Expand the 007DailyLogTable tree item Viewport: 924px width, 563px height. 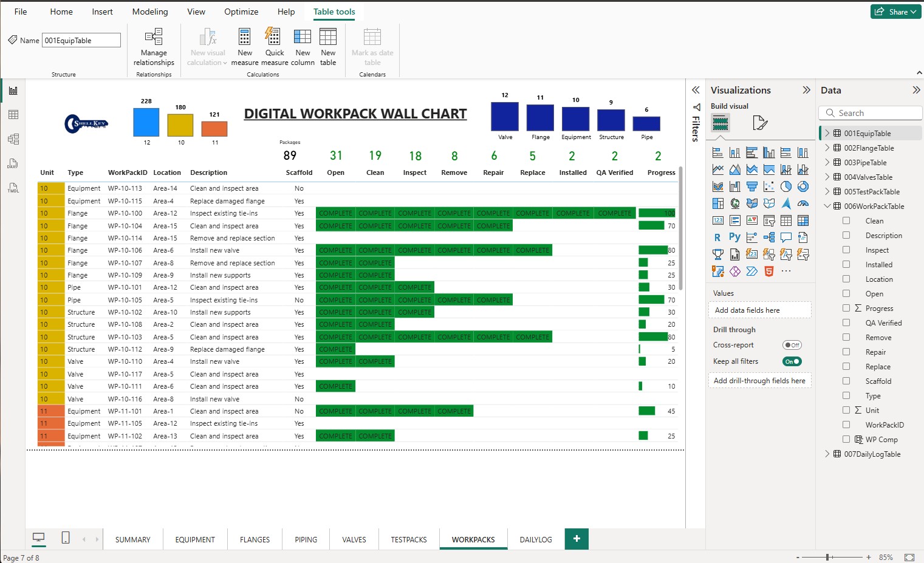[x=827, y=454]
